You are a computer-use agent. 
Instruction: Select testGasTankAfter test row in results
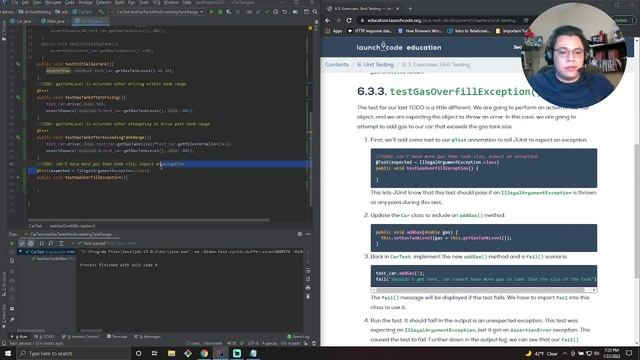[51, 258]
